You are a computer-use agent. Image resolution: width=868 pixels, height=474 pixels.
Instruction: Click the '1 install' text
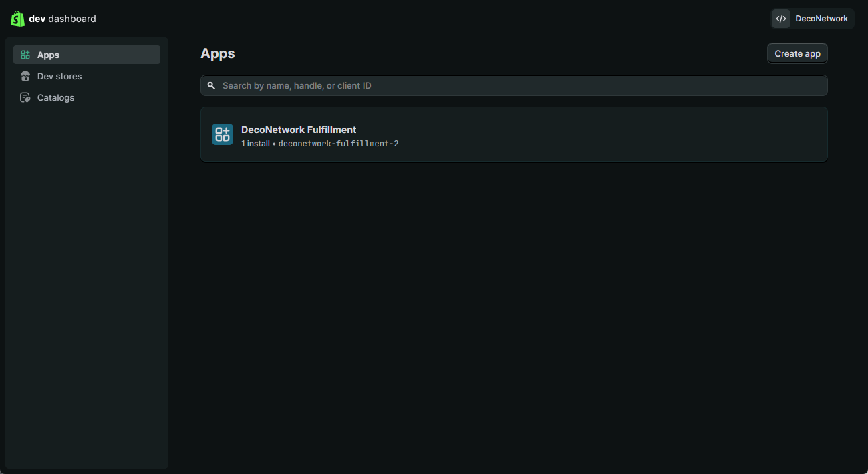(x=255, y=144)
